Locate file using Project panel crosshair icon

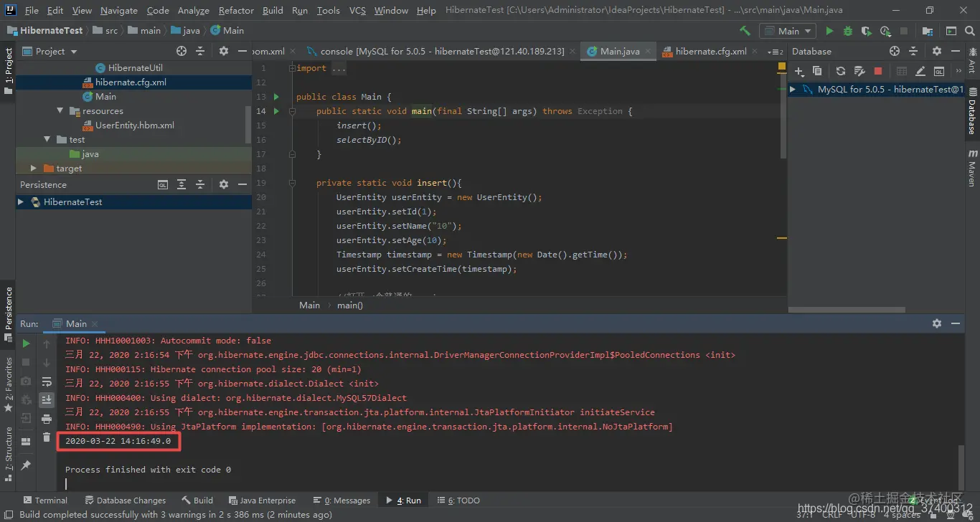point(182,51)
